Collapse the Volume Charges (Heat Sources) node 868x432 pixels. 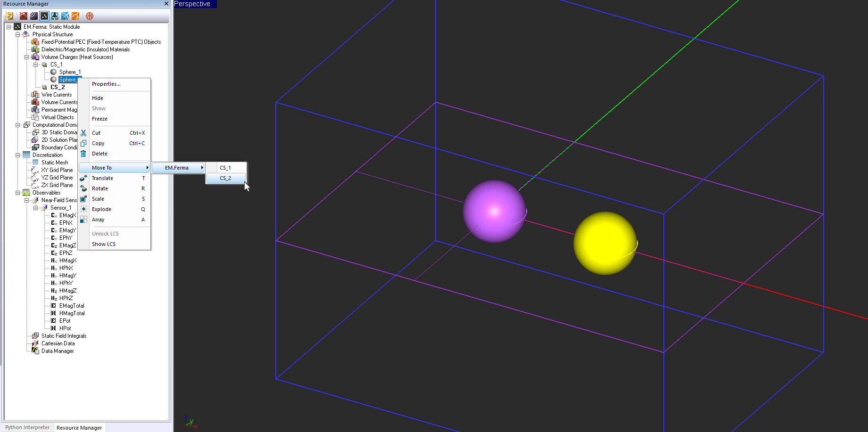click(x=27, y=57)
